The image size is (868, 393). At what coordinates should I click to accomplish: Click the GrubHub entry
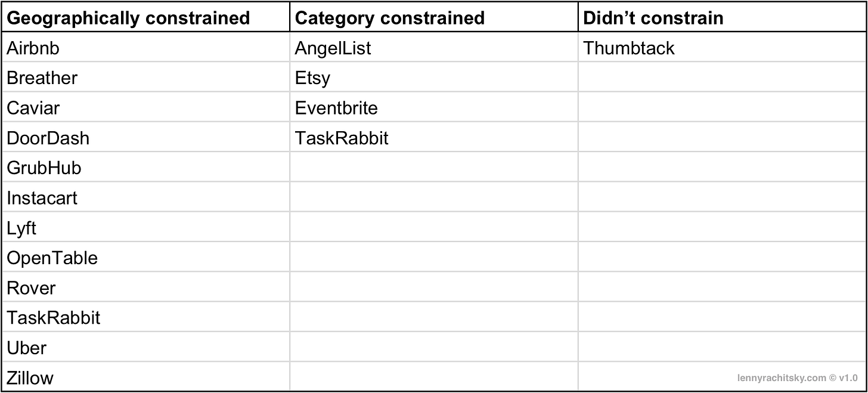tap(145, 166)
